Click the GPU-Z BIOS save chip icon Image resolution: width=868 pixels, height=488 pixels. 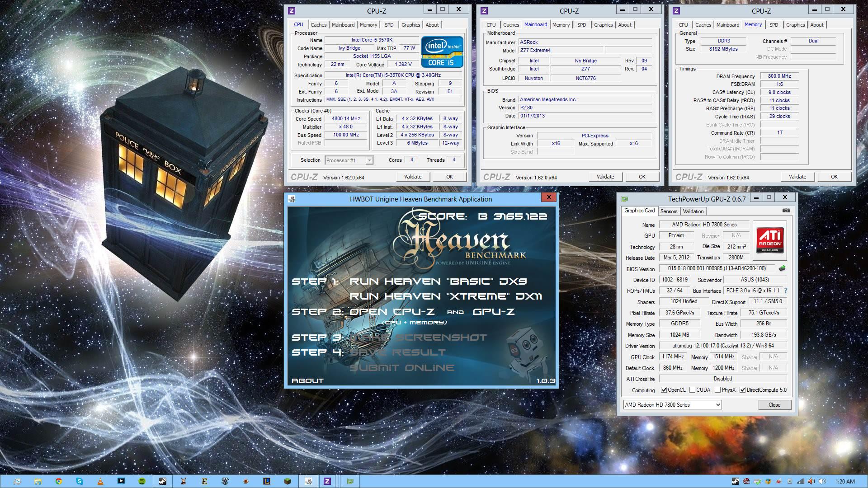[x=782, y=268]
